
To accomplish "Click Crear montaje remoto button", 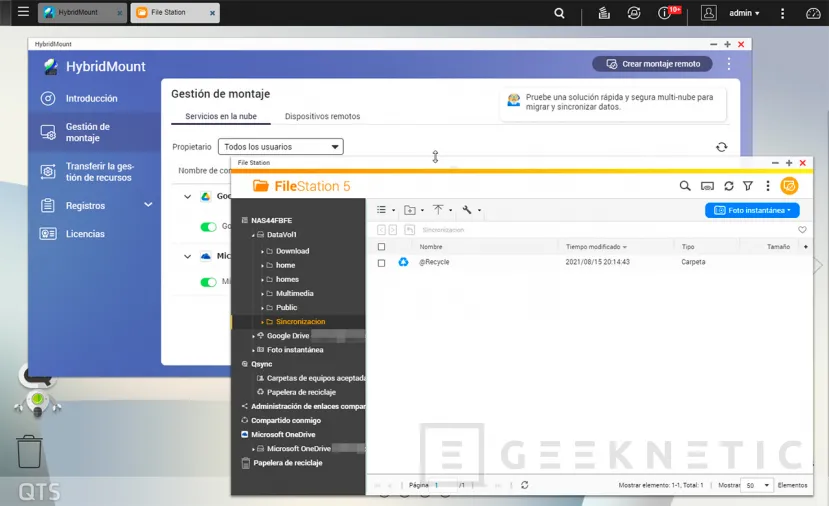I will coord(652,64).
